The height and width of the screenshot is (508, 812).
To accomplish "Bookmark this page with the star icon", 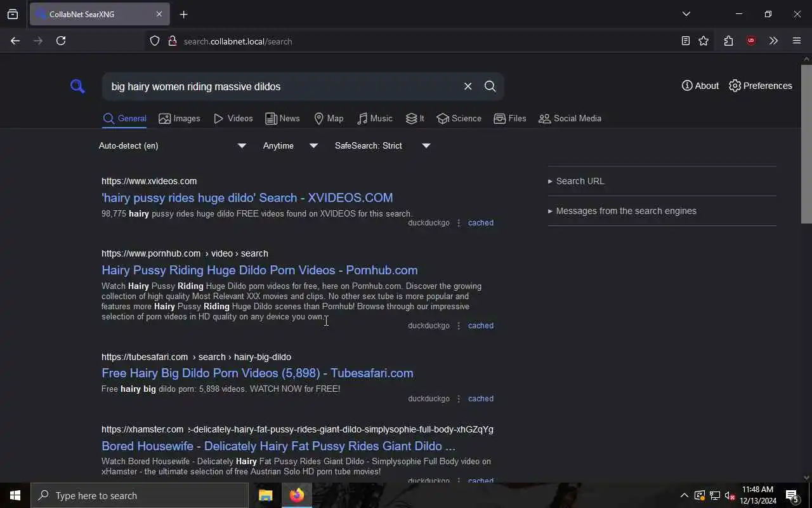I will [704, 41].
